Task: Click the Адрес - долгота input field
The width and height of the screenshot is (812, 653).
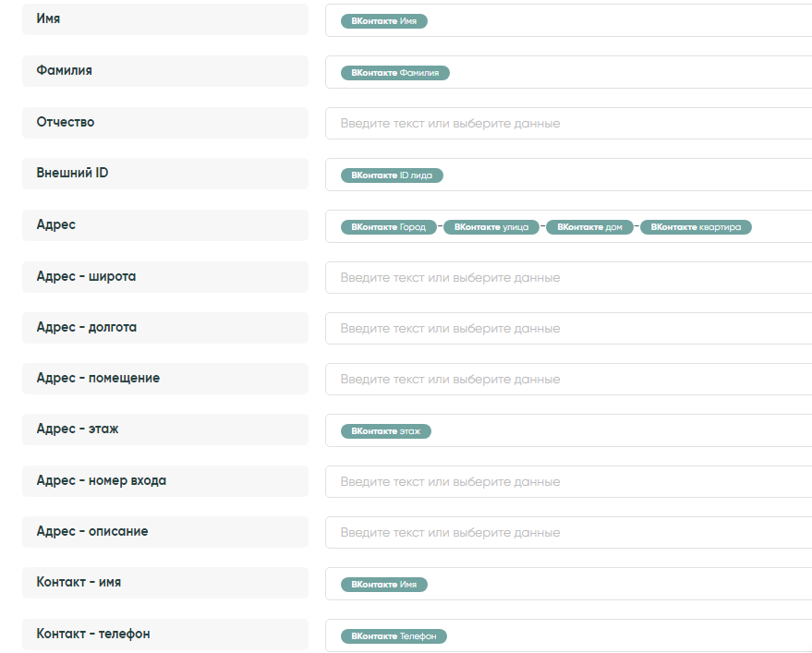Action: [568, 328]
